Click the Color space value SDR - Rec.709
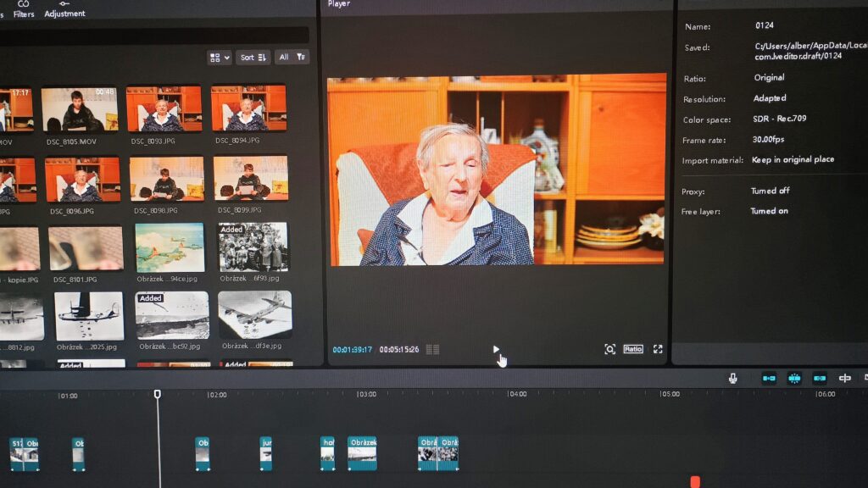 coord(780,119)
